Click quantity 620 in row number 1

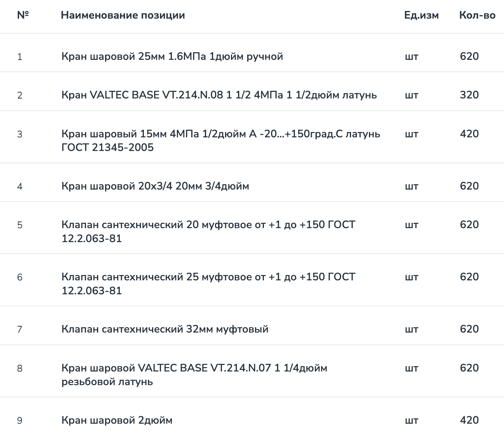tap(469, 57)
